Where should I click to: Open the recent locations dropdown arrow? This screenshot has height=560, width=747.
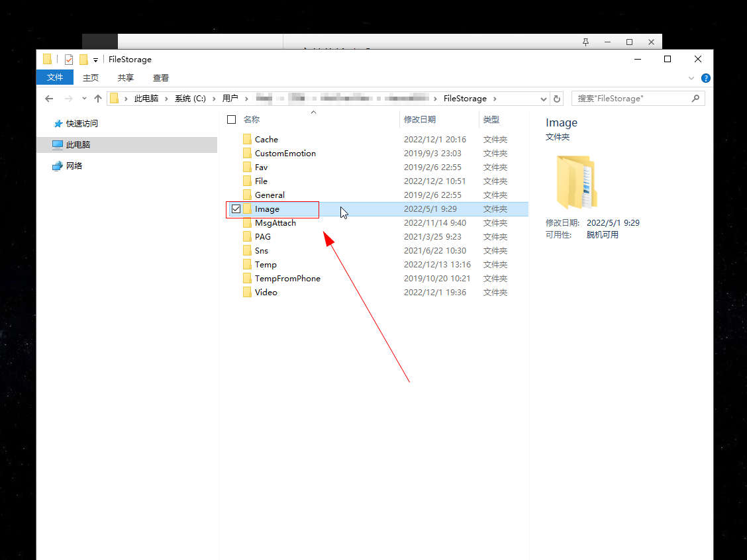[x=84, y=99]
